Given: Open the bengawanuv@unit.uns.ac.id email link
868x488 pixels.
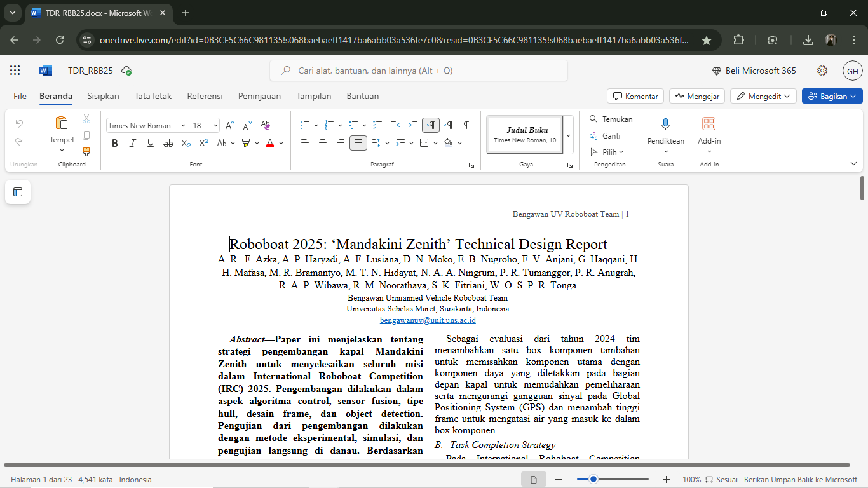Looking at the screenshot, I should pyautogui.click(x=428, y=320).
